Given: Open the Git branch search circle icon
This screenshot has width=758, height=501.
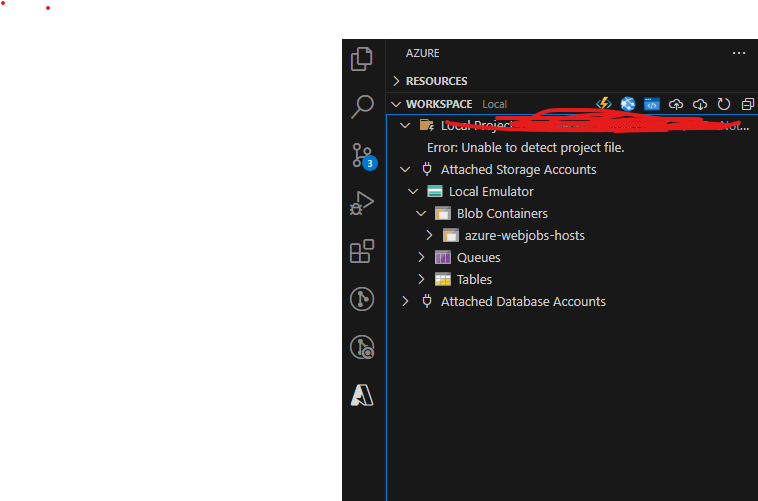Looking at the screenshot, I should 362,347.
